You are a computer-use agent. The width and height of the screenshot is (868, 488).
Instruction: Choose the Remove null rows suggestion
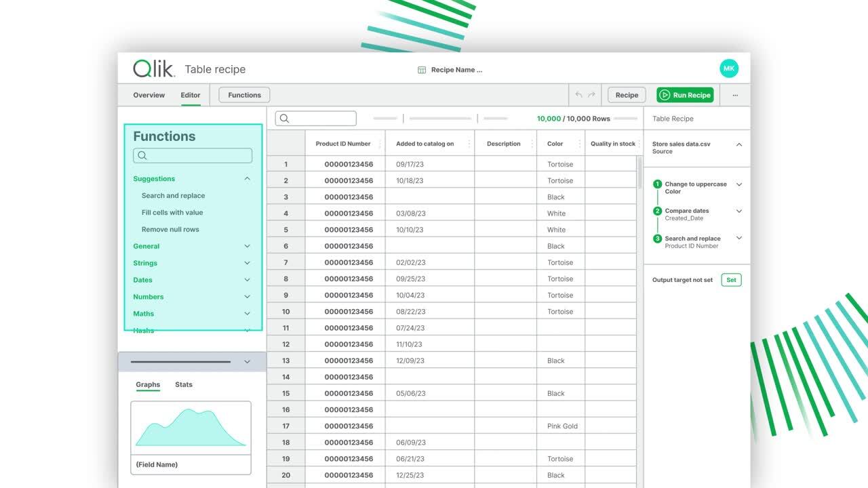(170, 230)
